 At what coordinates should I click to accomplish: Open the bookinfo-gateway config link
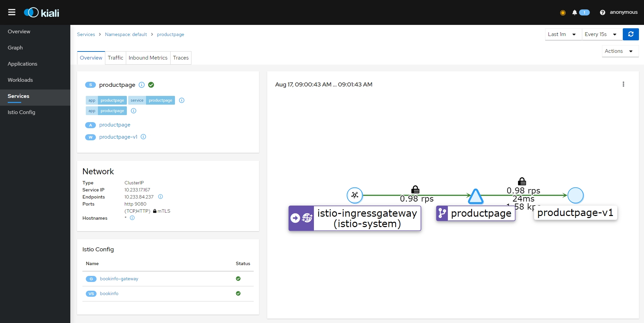point(119,279)
